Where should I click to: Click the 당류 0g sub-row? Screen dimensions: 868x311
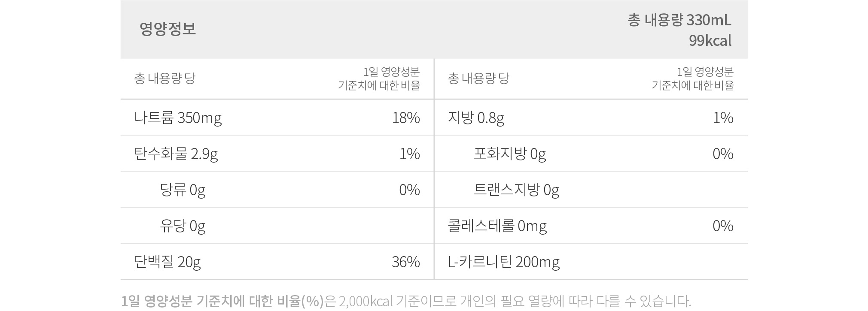coord(183,190)
